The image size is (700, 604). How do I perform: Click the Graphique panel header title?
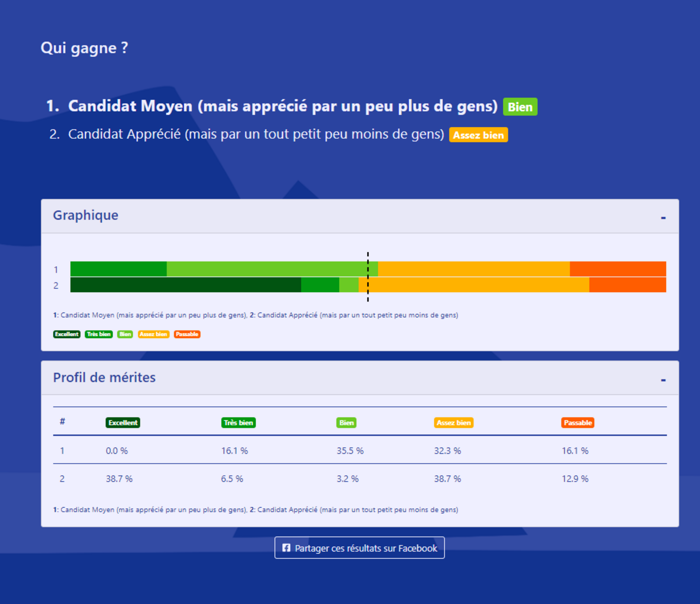click(x=86, y=216)
